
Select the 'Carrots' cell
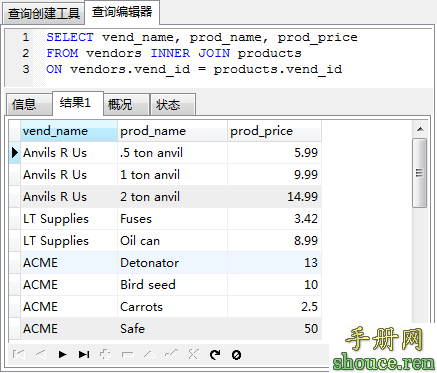pos(172,307)
